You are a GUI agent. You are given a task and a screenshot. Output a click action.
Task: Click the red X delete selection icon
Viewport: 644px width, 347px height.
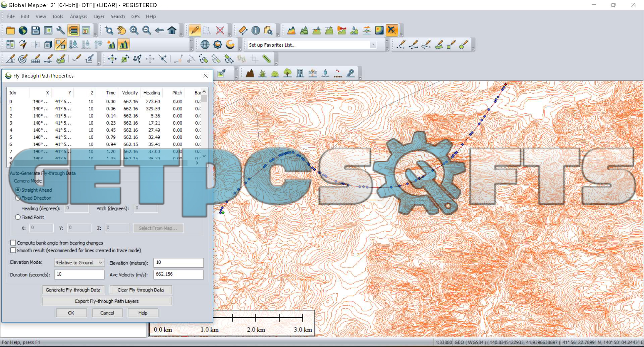pos(220,31)
